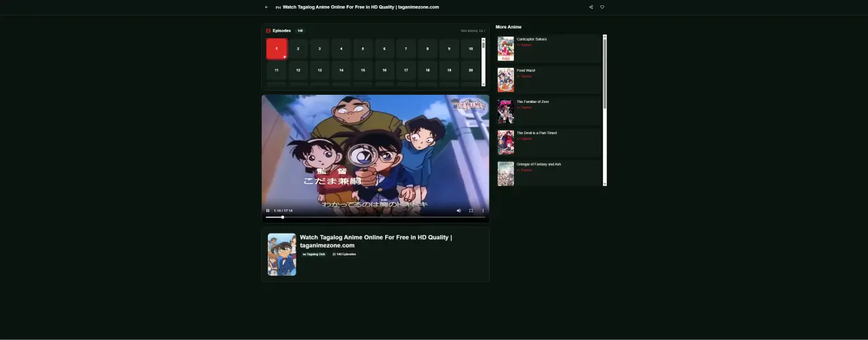Select episode 7
Screen dimensions: 868x340
(406, 49)
